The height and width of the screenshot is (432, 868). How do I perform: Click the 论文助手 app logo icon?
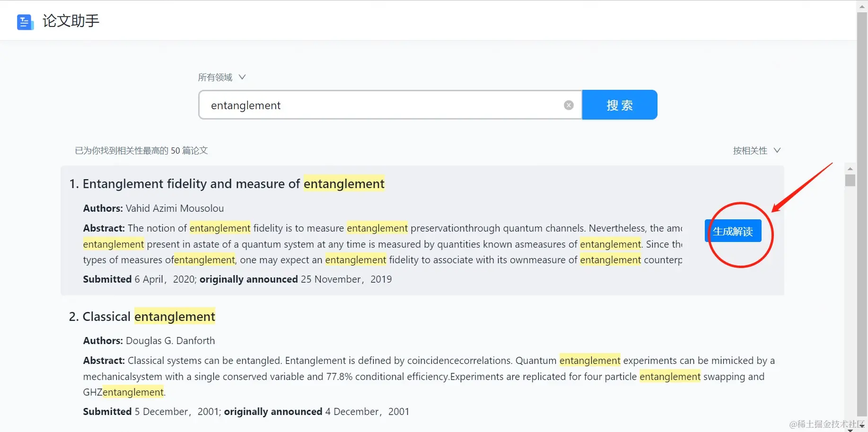coord(25,22)
